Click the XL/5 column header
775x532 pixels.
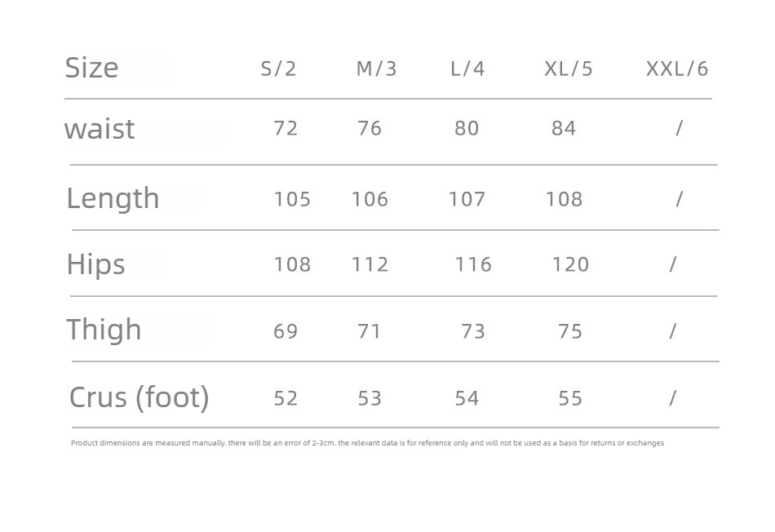[569, 69]
